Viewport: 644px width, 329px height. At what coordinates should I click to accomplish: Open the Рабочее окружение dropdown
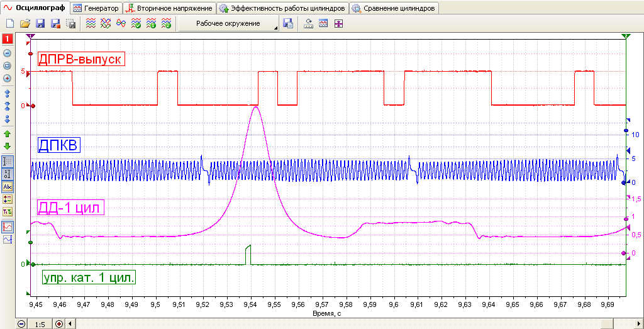point(228,24)
